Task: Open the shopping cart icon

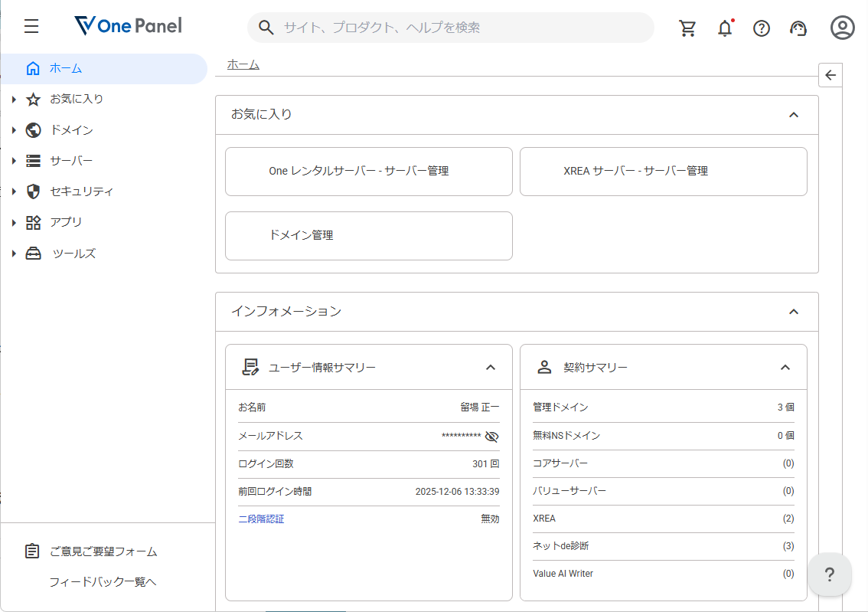Action: (x=687, y=28)
